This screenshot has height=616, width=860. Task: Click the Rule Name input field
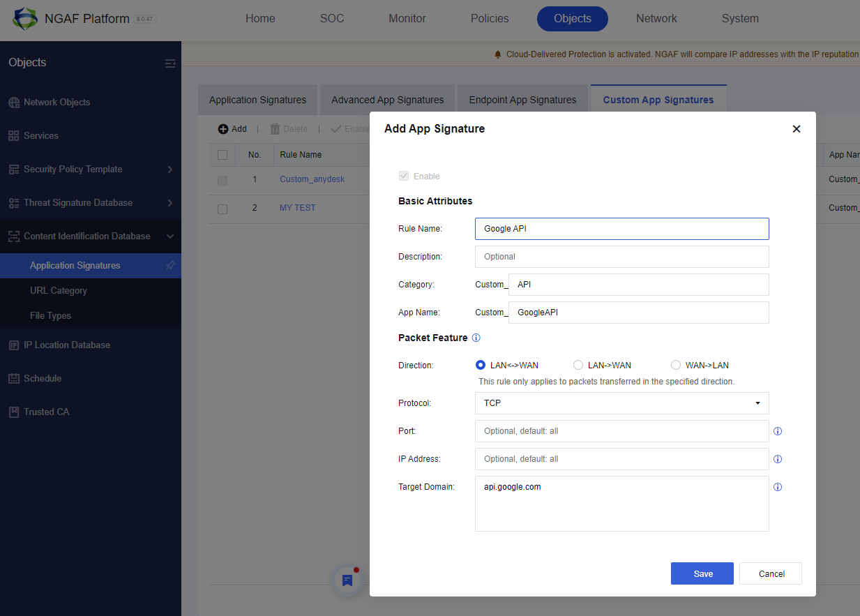pos(622,229)
